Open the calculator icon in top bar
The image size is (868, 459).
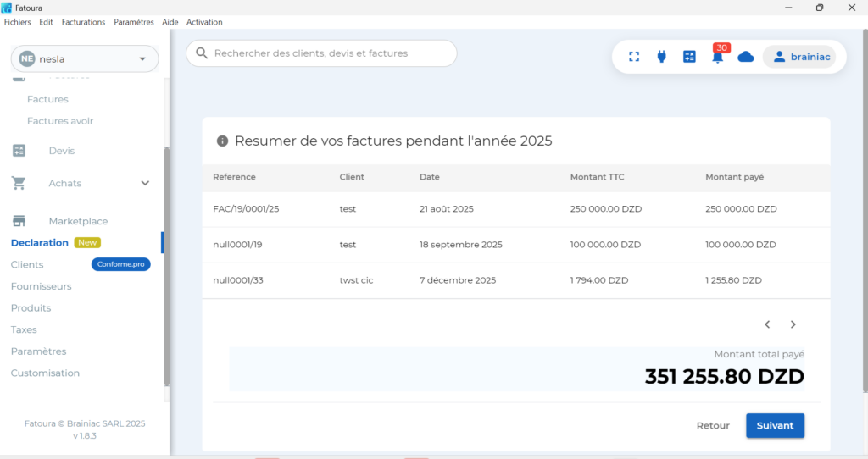coord(689,57)
